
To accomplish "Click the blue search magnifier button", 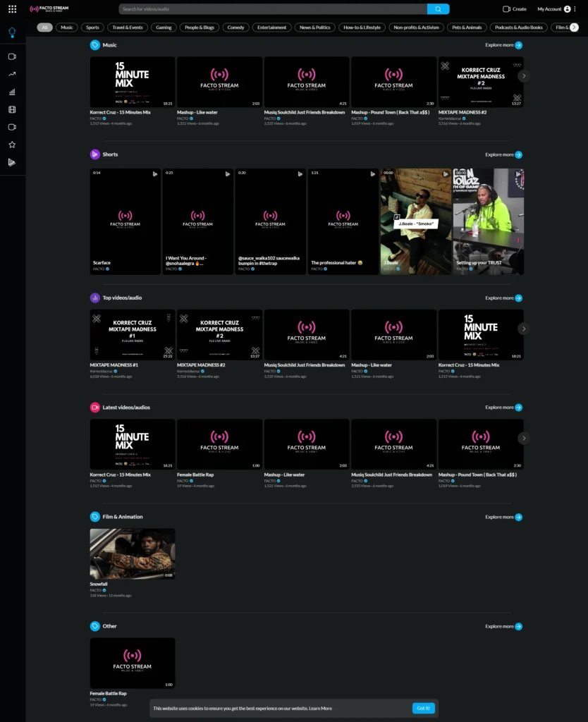I will [438, 8].
